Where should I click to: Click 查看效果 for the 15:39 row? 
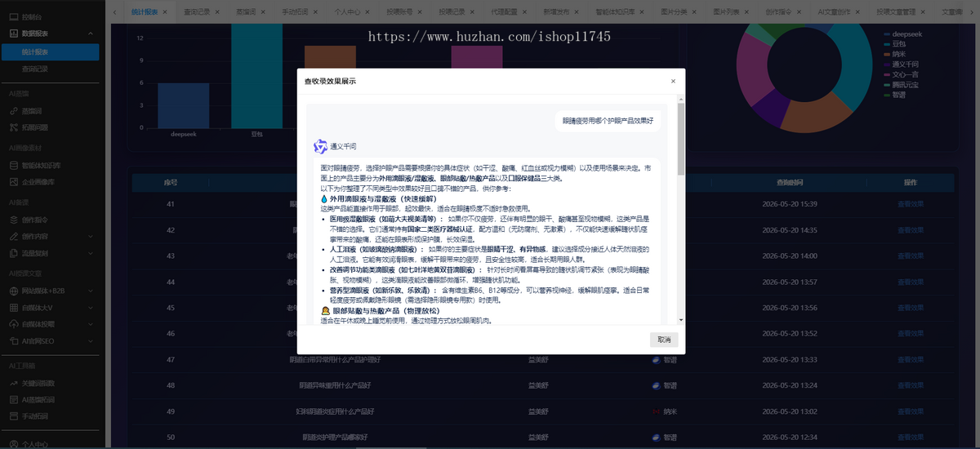(x=911, y=204)
